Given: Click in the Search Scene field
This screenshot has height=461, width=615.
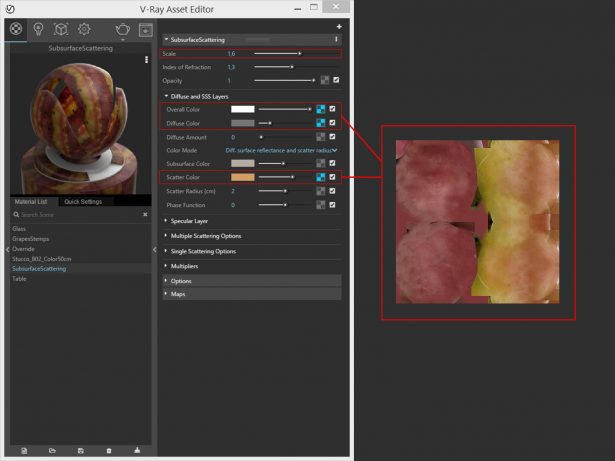Looking at the screenshot, I should [80, 215].
